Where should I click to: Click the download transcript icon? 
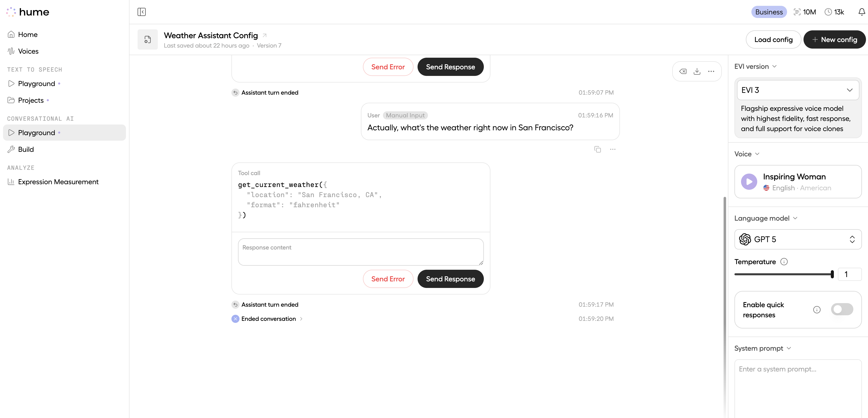pos(697,71)
